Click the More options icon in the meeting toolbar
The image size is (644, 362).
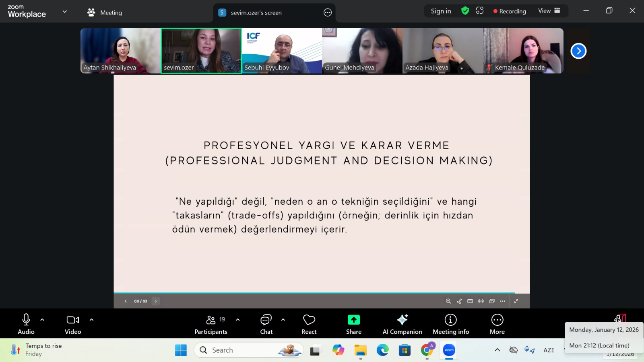497,324
